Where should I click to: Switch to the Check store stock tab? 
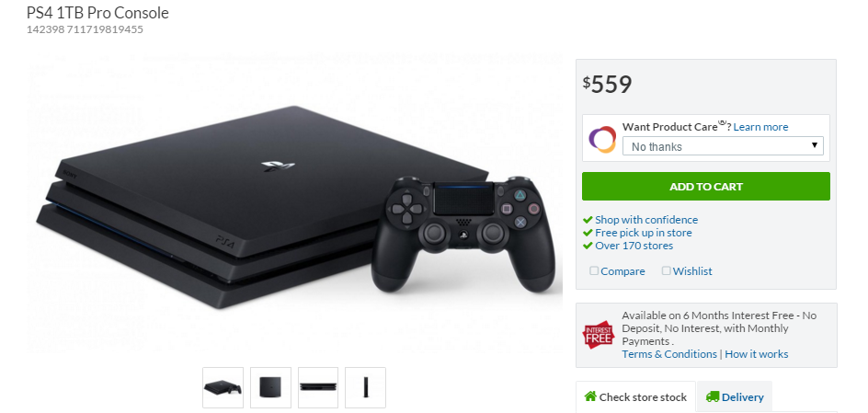635,397
